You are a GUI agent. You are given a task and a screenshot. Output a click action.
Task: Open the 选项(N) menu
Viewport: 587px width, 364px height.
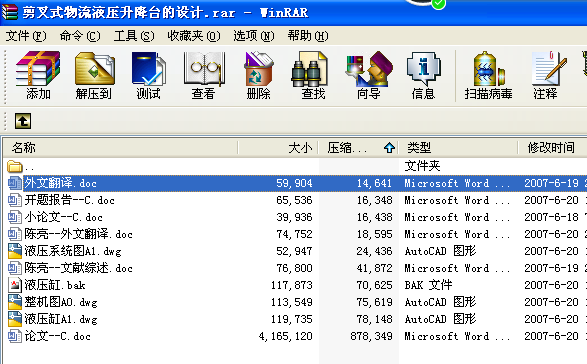tap(253, 36)
